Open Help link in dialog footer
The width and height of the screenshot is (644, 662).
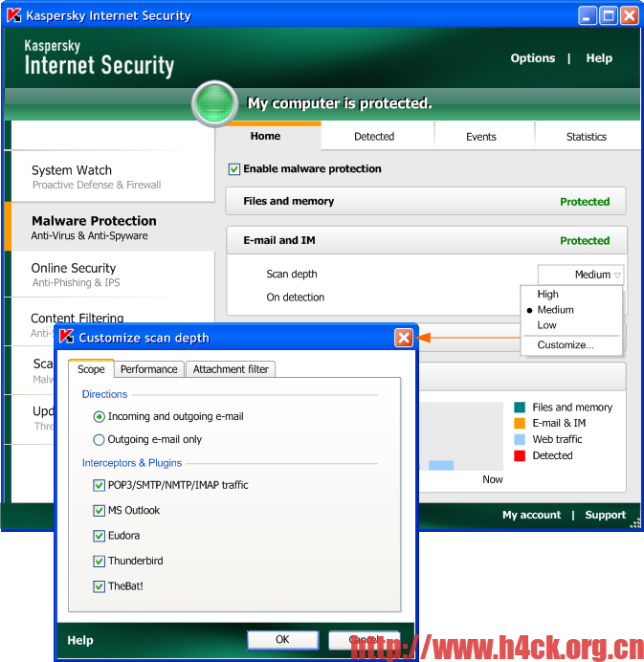click(x=80, y=640)
